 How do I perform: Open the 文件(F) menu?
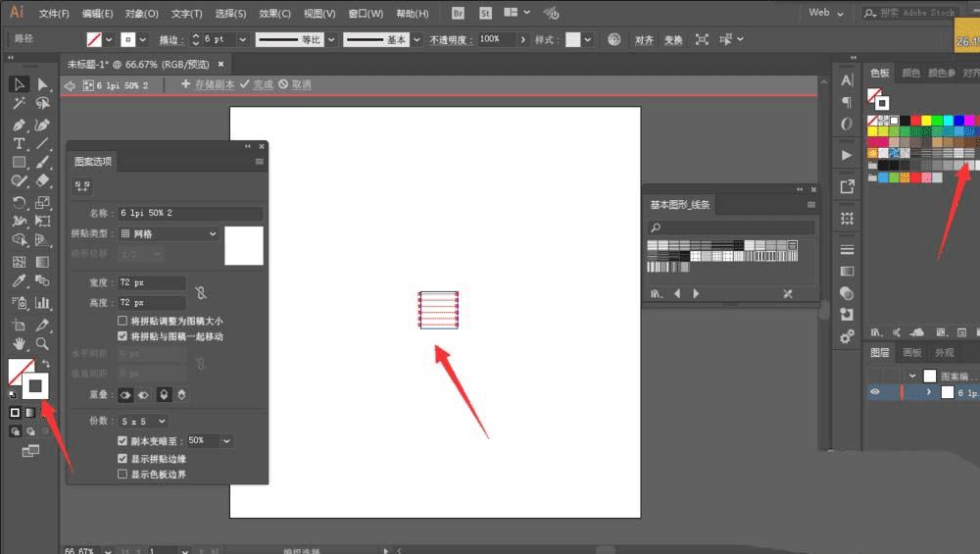[x=54, y=13]
